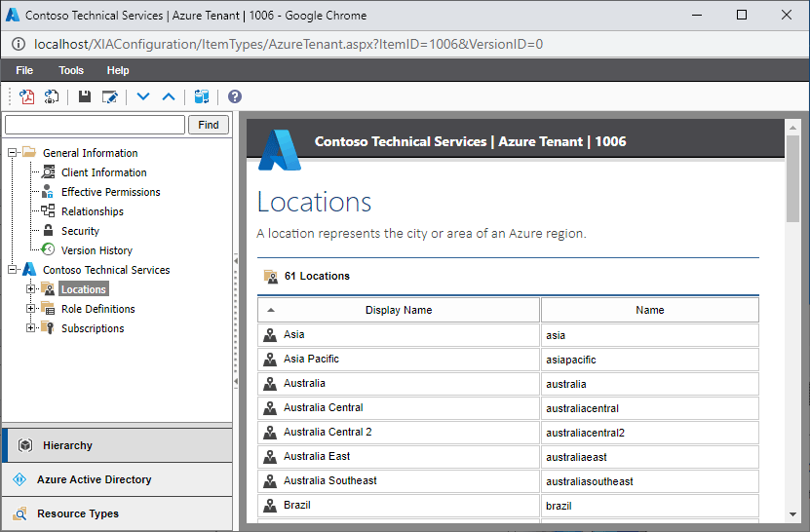Switch to the Resource Types pane
The height and width of the screenshot is (532, 810).
(x=117, y=513)
